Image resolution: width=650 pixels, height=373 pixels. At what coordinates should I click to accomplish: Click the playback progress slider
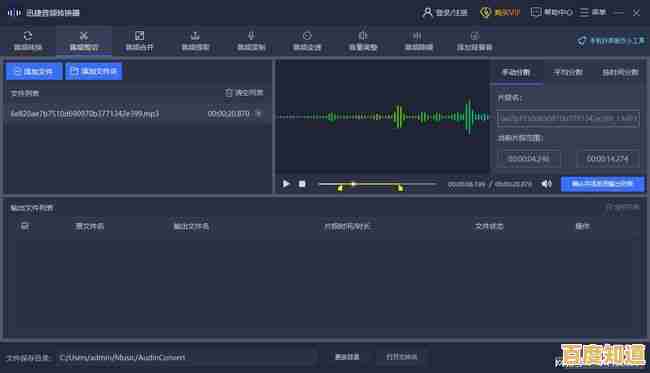click(x=377, y=184)
